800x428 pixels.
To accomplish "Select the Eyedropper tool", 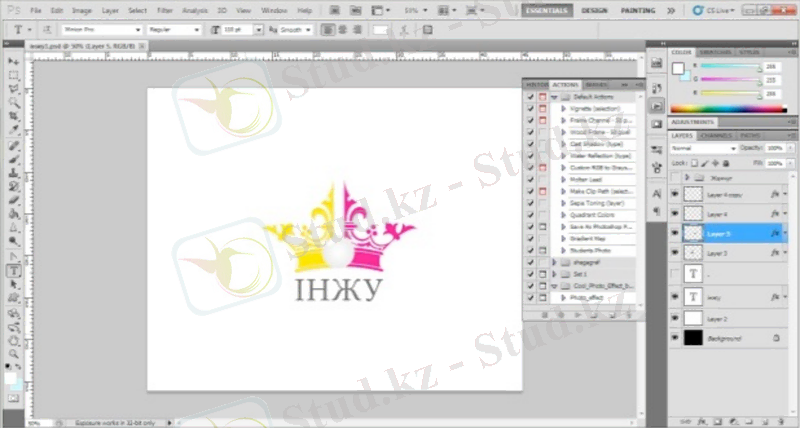I will click(x=14, y=131).
